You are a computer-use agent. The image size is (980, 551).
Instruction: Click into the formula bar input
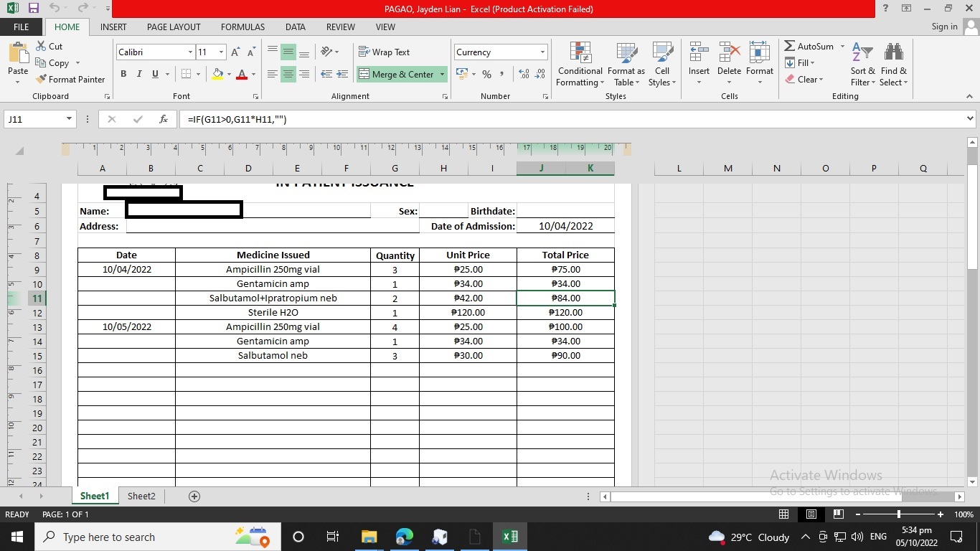point(571,119)
